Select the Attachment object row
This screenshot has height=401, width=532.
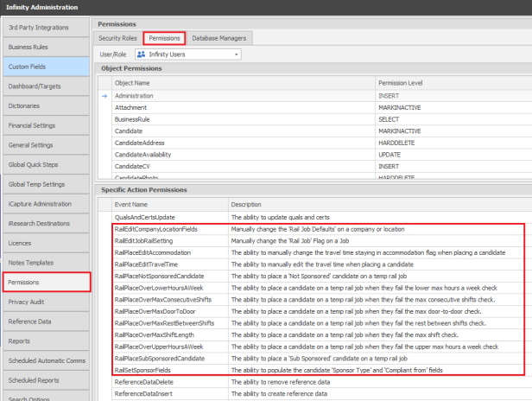[x=315, y=108]
